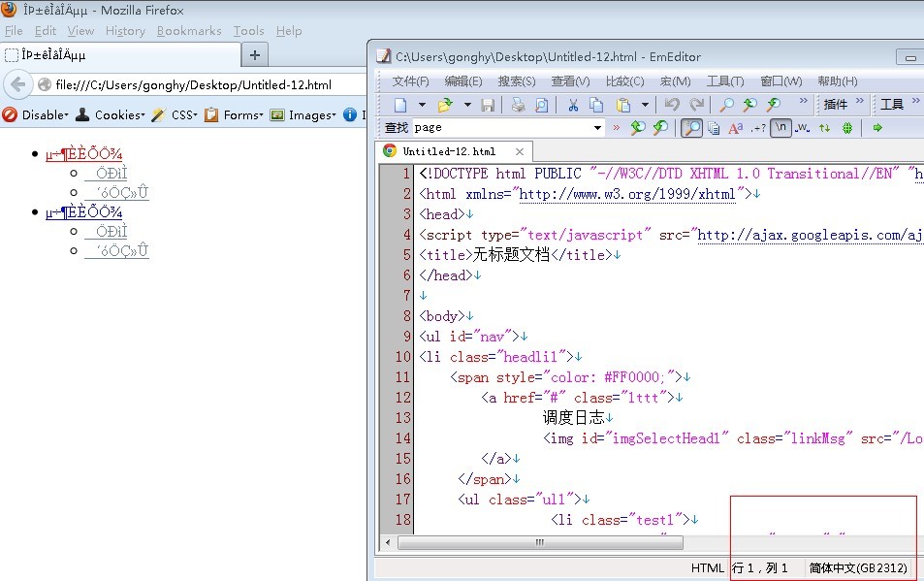Open the Paste options dropdown arrow
This screenshot has height=581, width=924.
[x=645, y=105]
